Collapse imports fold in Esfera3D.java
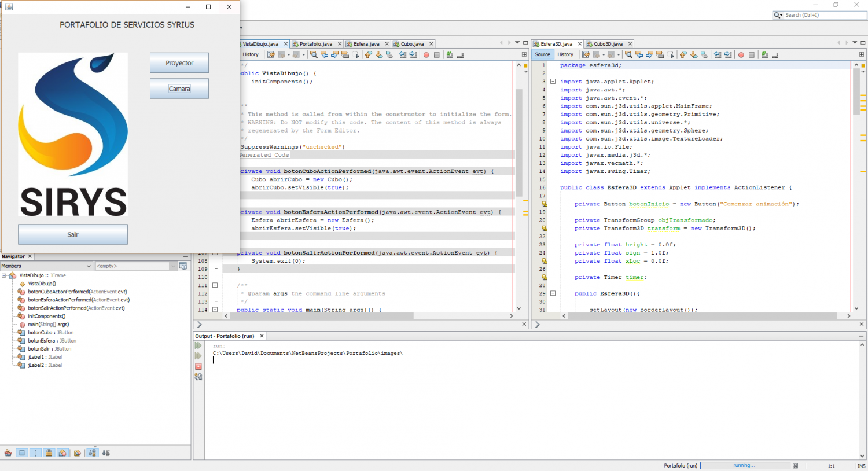 [553, 82]
